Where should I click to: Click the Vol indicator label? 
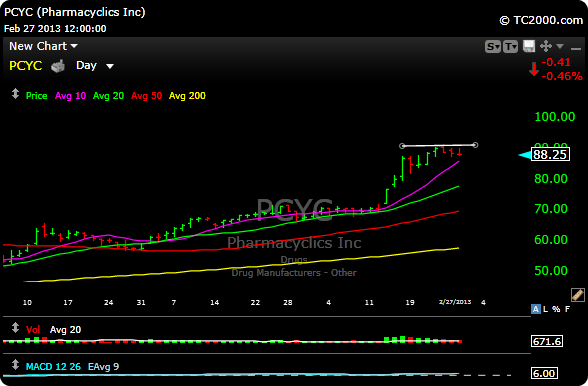coord(33,330)
